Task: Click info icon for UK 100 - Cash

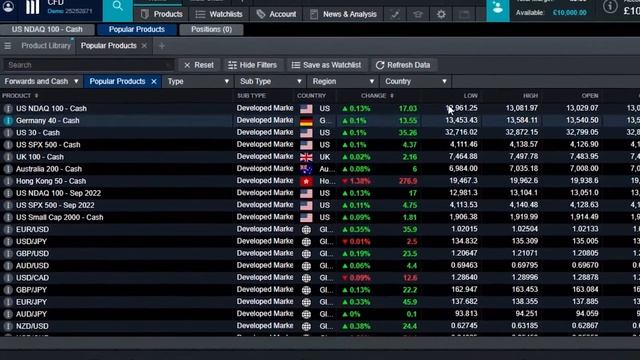Action: [8, 157]
